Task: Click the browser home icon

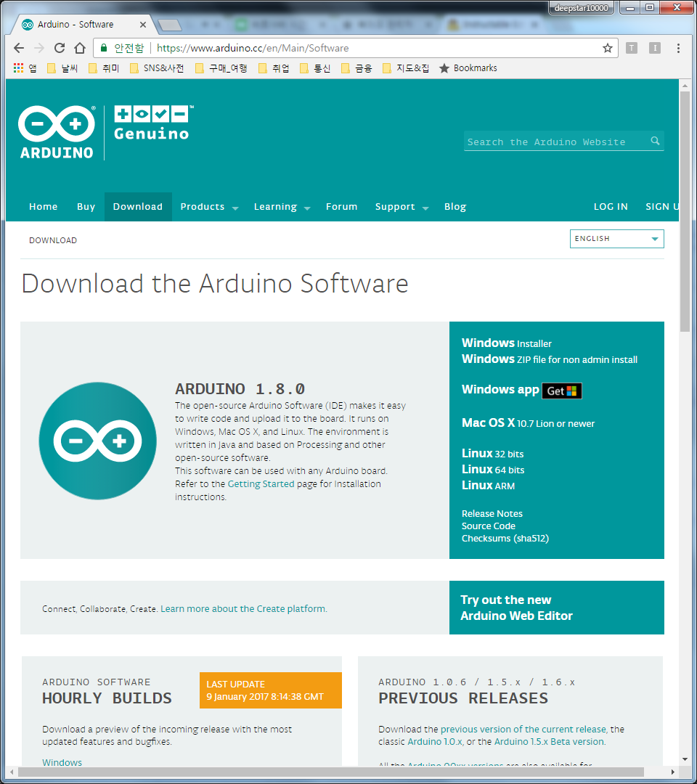Action: click(x=80, y=48)
